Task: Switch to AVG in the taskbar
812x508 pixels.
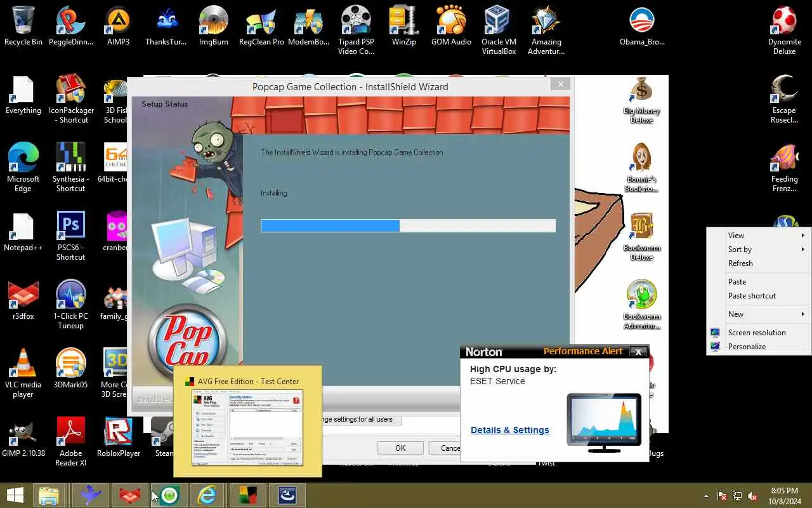Action: [247, 495]
